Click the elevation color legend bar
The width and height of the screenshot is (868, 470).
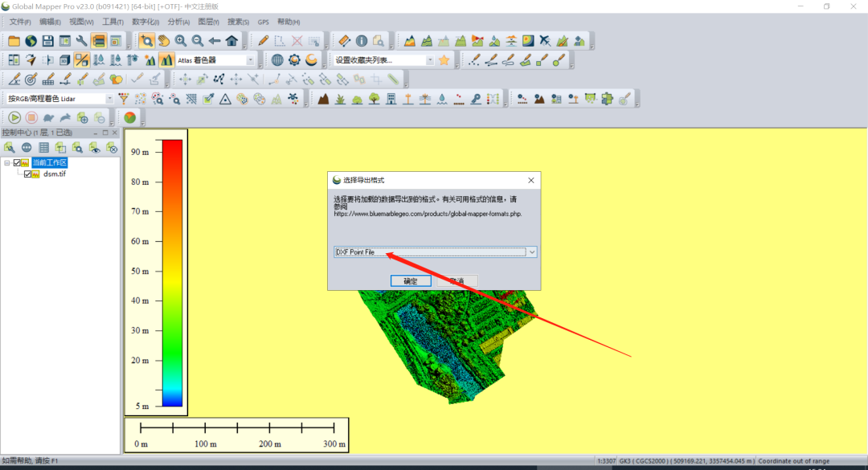coord(172,273)
